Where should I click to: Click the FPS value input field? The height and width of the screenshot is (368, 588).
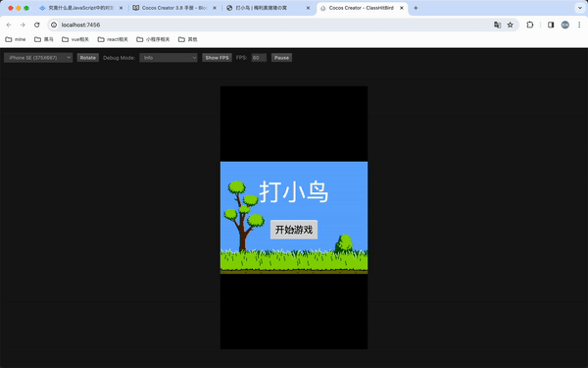click(259, 58)
